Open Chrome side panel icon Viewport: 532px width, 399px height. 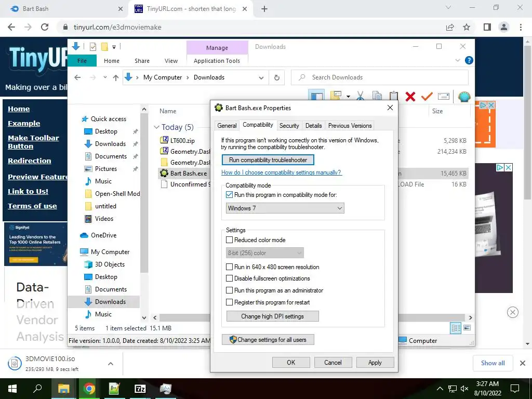[x=487, y=27]
